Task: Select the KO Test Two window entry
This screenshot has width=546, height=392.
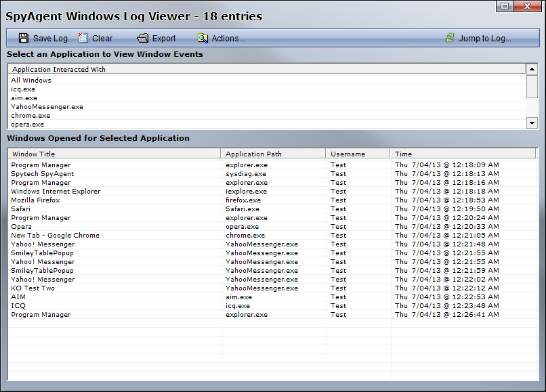Action: [33, 288]
